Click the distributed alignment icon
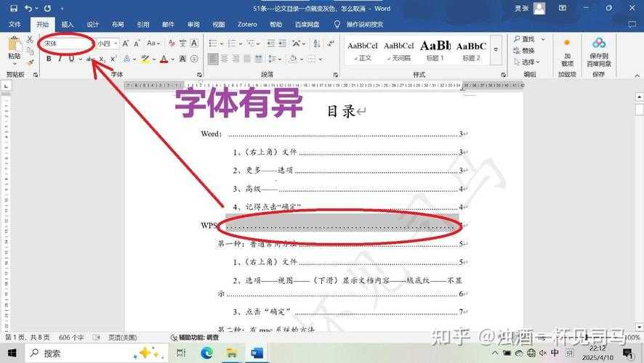Image resolution: width=644 pixels, height=363 pixels. coord(258,59)
